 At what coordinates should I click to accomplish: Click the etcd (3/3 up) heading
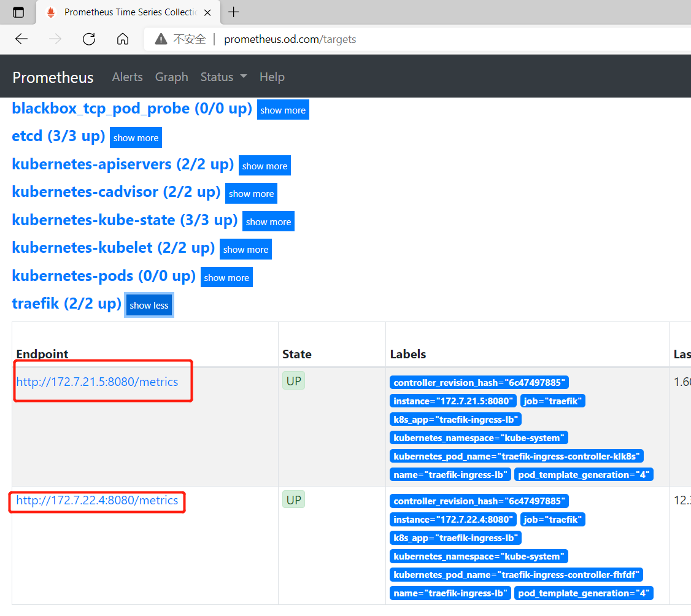pyautogui.click(x=59, y=137)
